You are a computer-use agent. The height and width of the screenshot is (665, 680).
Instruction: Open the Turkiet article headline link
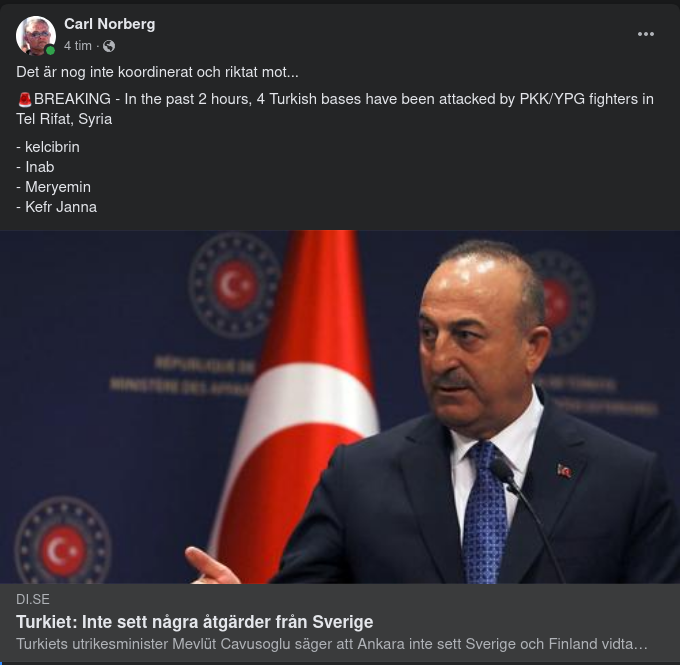click(194, 622)
